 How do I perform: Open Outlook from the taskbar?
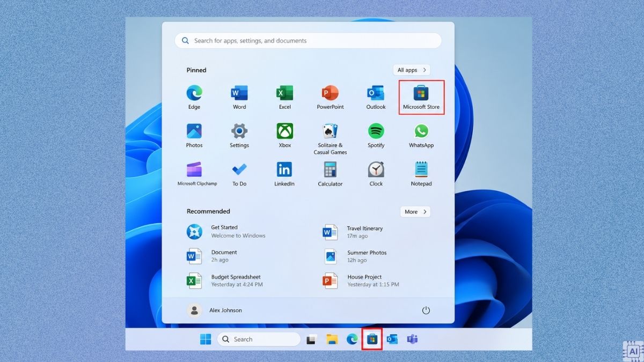click(392, 339)
